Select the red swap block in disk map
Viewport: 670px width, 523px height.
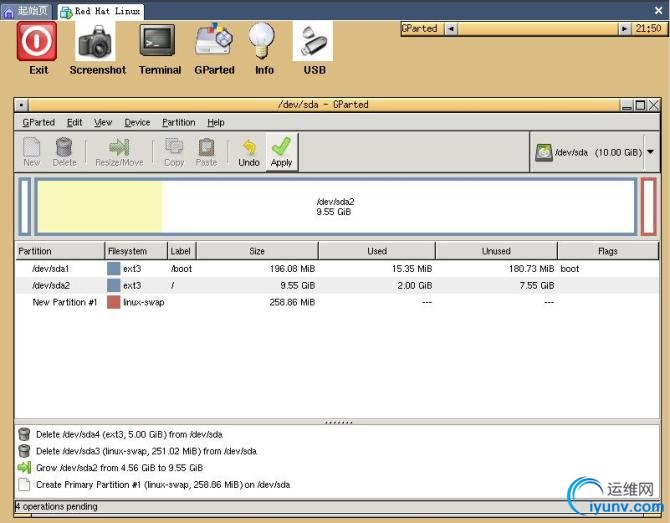tap(648, 207)
